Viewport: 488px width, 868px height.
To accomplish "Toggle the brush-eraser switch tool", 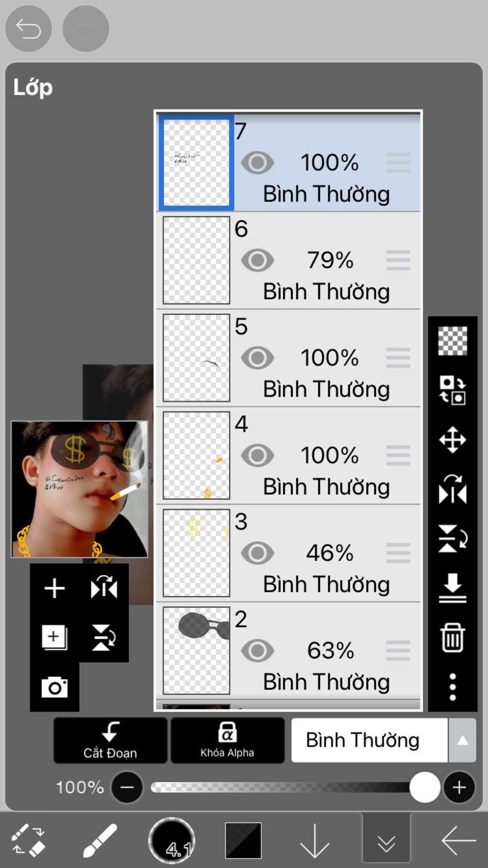I will (28, 840).
